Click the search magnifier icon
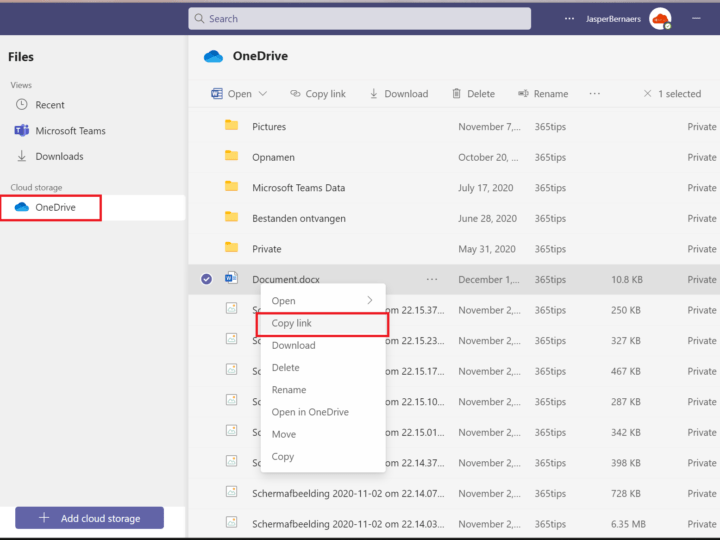This screenshot has width=720, height=540. [199, 18]
